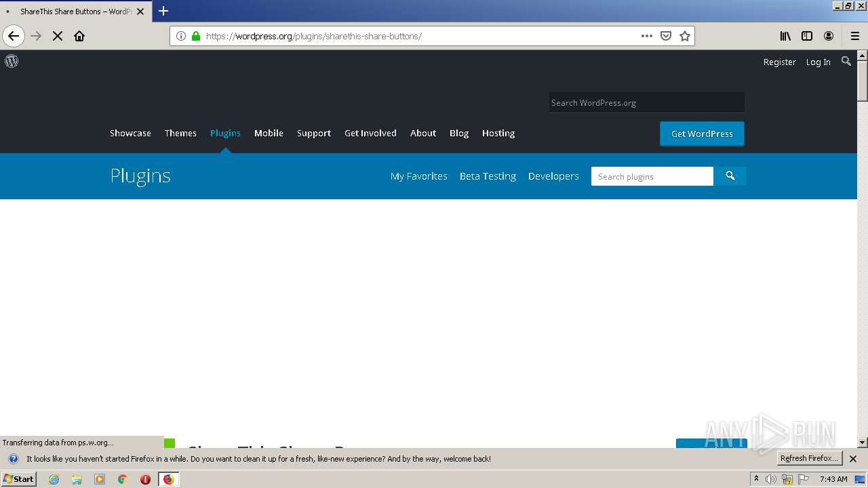This screenshot has height=488, width=868.
Task: Go to Get Involved page
Action: tap(370, 134)
